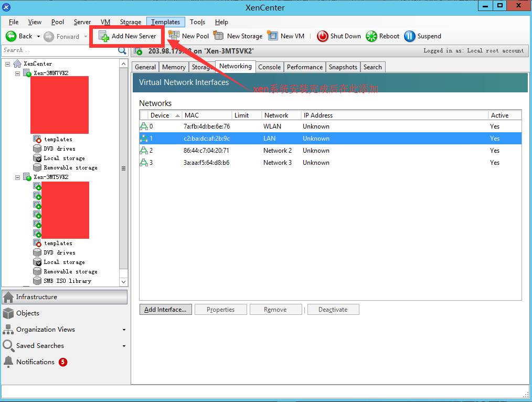Click the Deactivate button
The height and width of the screenshot is (402, 532).
333,310
